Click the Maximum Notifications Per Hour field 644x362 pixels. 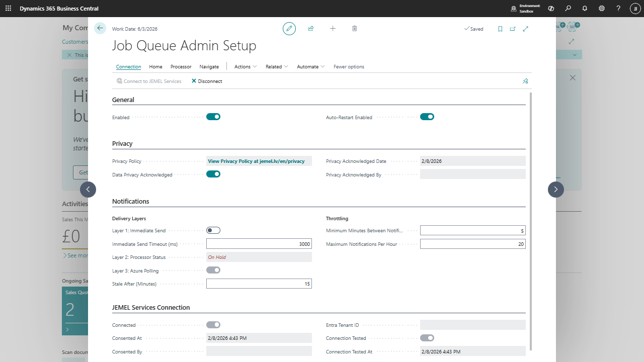coord(472,244)
